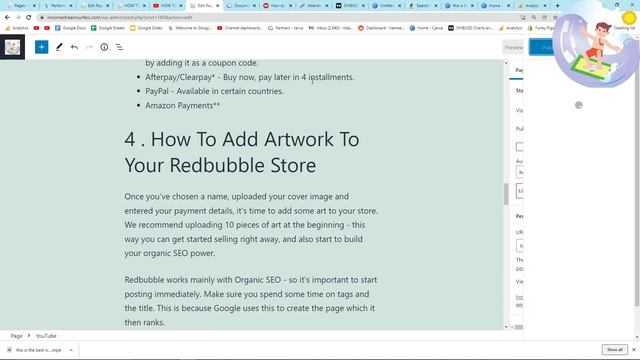Image resolution: width=640 pixels, height=360 pixels.
Task: Open the Funky Pig bookmark
Action: [541, 28]
